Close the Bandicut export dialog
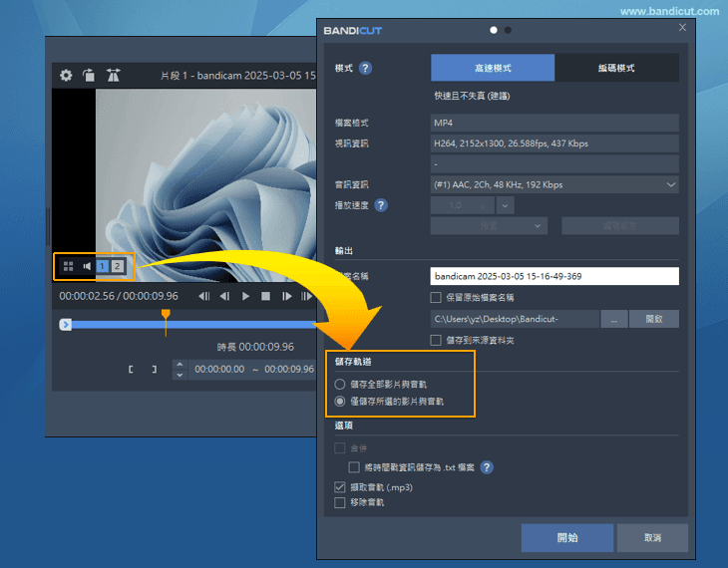The image size is (728, 568). click(682, 27)
